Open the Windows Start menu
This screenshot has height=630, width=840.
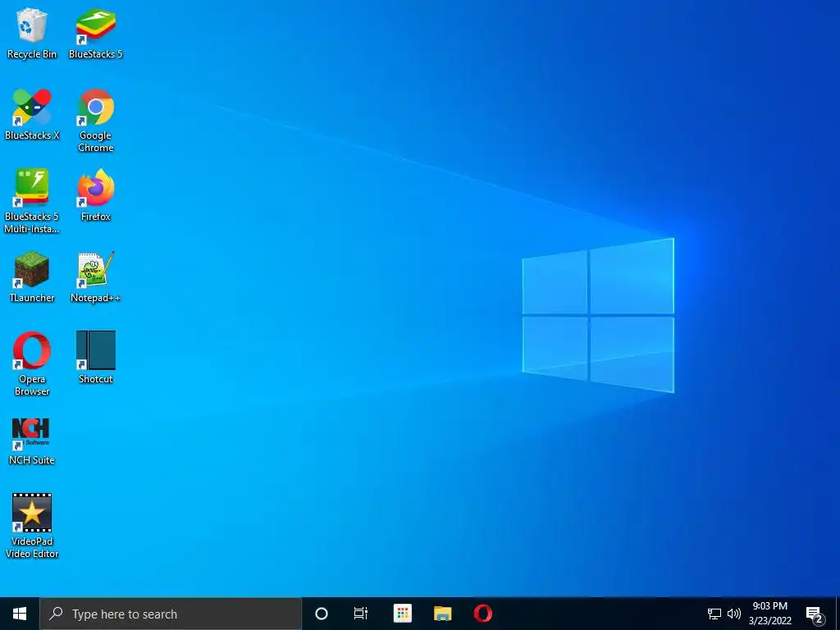(20, 614)
